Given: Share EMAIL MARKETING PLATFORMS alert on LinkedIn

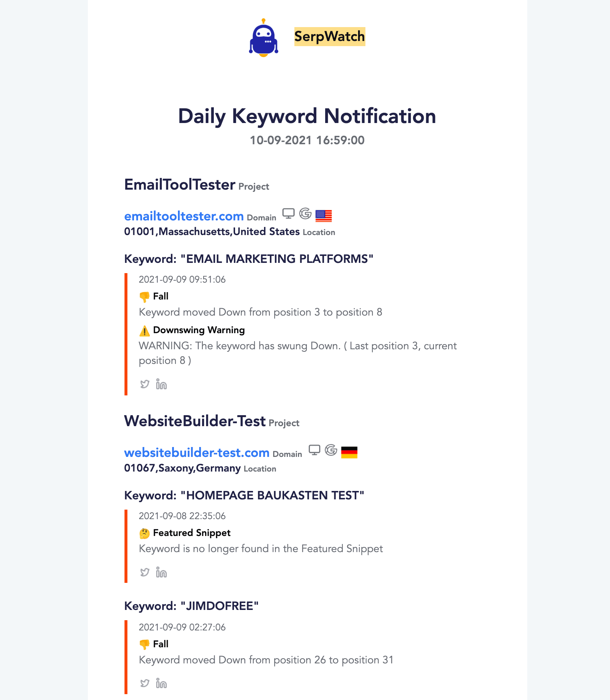Looking at the screenshot, I should click(161, 384).
